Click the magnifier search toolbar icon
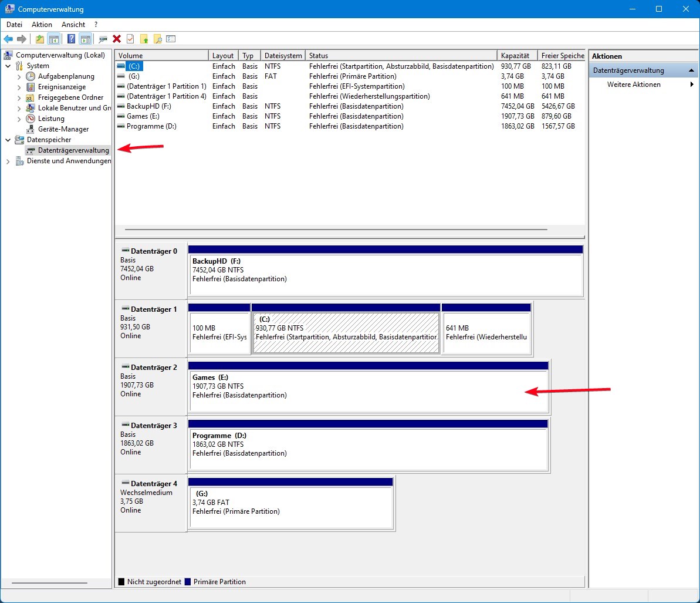This screenshot has width=700, height=603. pos(158,39)
